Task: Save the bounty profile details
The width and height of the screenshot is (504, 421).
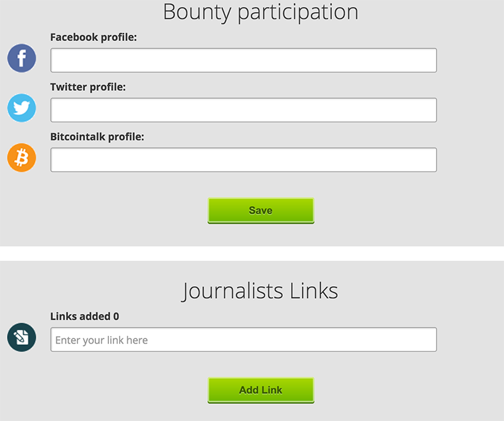Action: [x=261, y=211]
